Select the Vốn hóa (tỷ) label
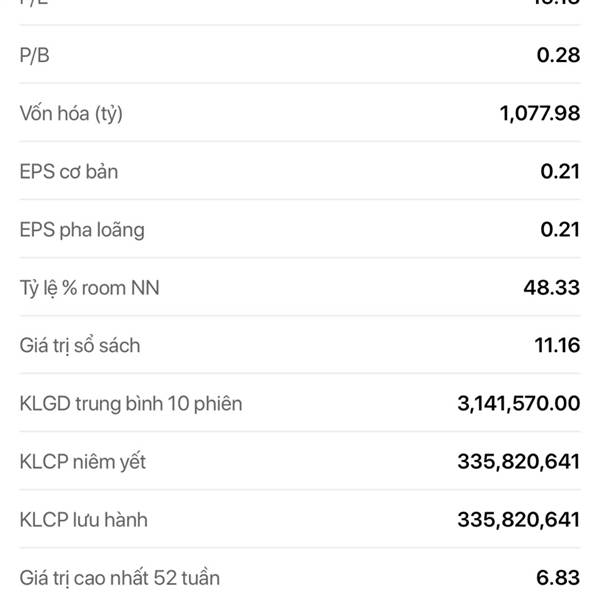Viewport: 600px width, 600px height. click(x=71, y=114)
